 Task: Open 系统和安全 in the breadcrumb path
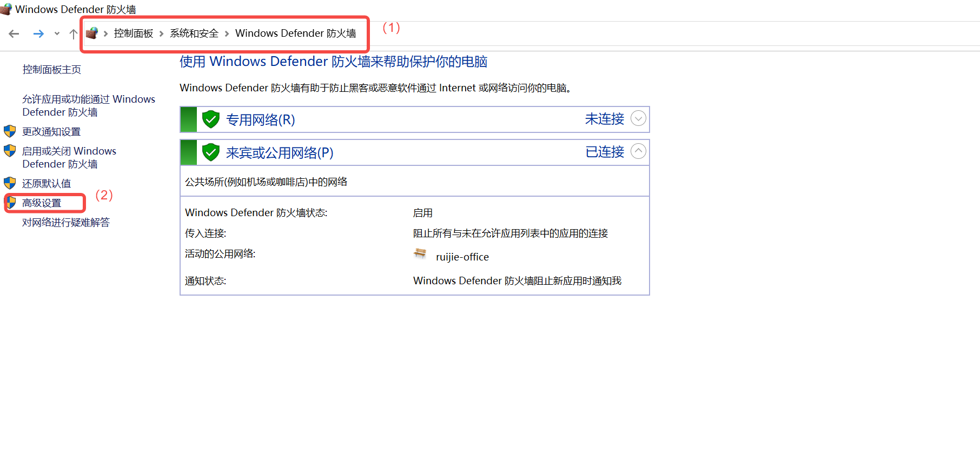tap(194, 34)
